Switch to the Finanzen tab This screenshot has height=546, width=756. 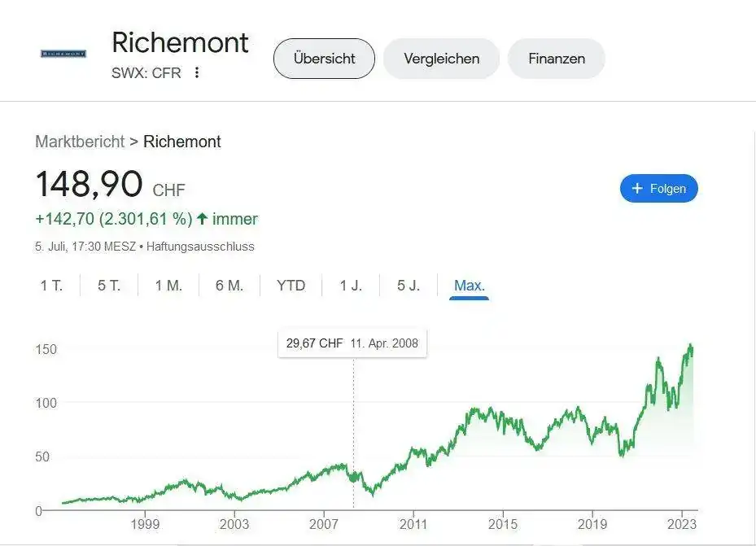tap(557, 59)
